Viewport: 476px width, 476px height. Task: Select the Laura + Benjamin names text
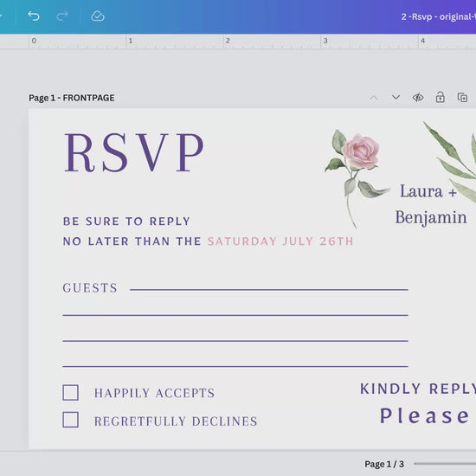[x=430, y=204]
